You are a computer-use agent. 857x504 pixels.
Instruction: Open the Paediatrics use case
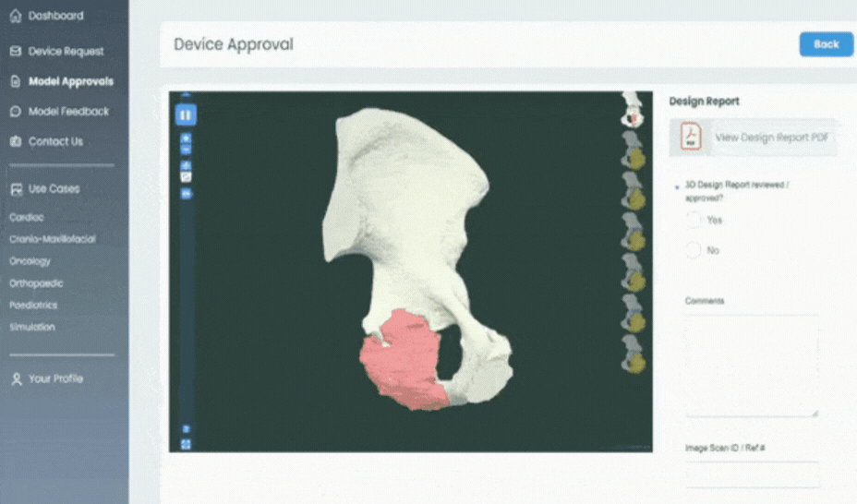coord(33,306)
